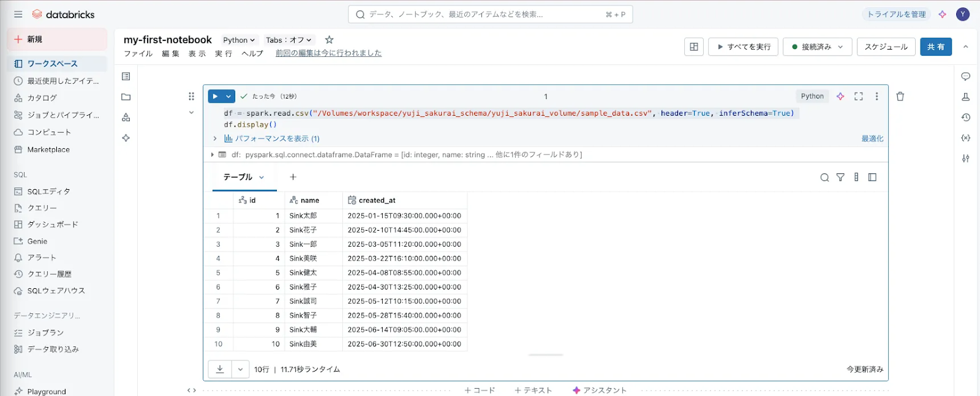Open the Assistant sparkle icon in cell toolbar
Screen dimensions: 980x396
pyautogui.click(x=840, y=96)
